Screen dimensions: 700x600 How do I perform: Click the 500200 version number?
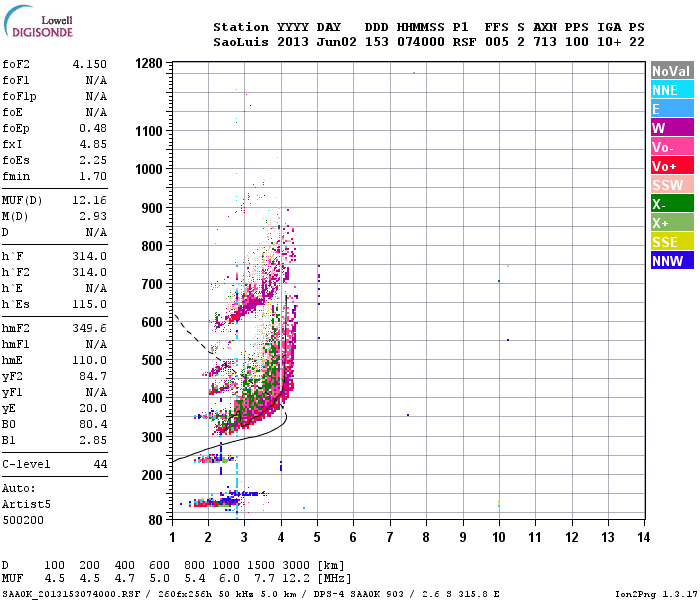pyautogui.click(x=23, y=521)
